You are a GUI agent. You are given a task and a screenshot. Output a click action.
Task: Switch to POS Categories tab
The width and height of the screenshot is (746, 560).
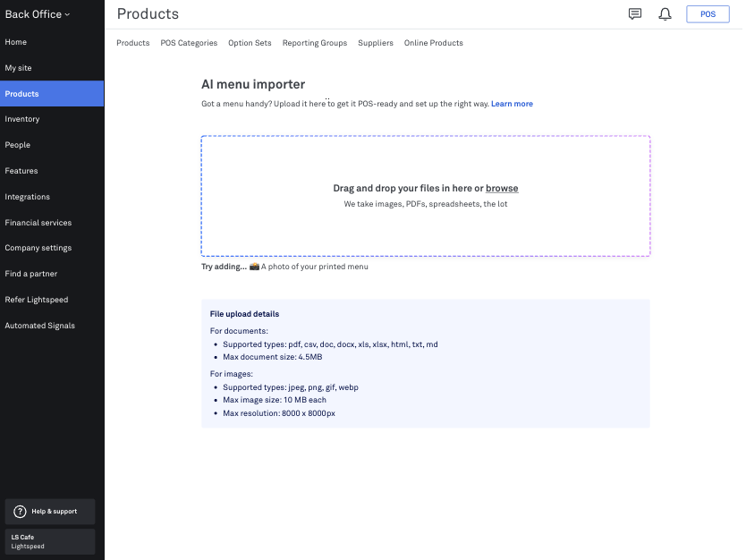(189, 43)
